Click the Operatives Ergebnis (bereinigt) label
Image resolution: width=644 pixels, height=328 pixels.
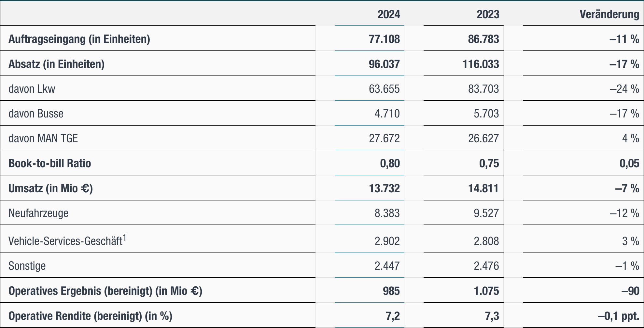tap(105, 291)
